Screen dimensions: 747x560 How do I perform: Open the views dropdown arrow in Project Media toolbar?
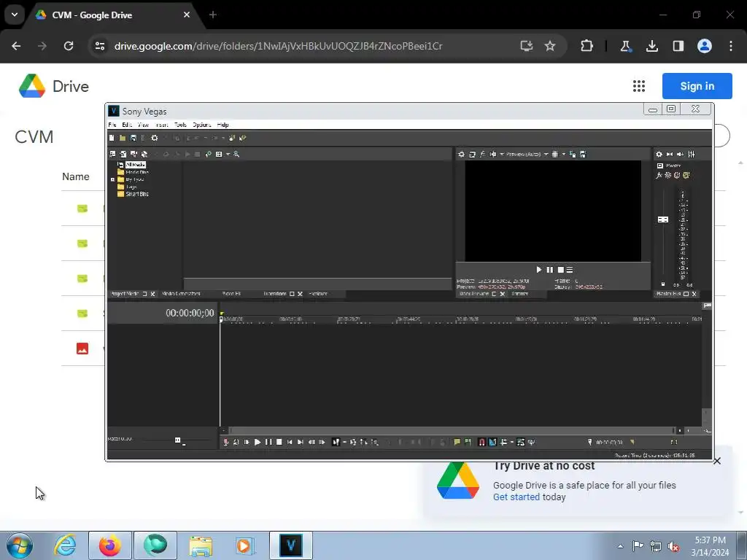pyautogui.click(x=228, y=155)
